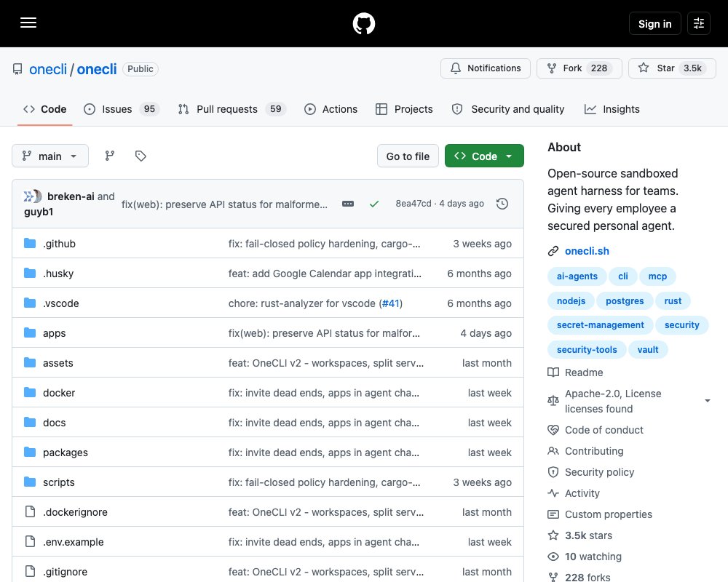Open the guyb1 co-author link
The width and height of the screenshot is (728, 582).
pyautogui.click(x=39, y=212)
